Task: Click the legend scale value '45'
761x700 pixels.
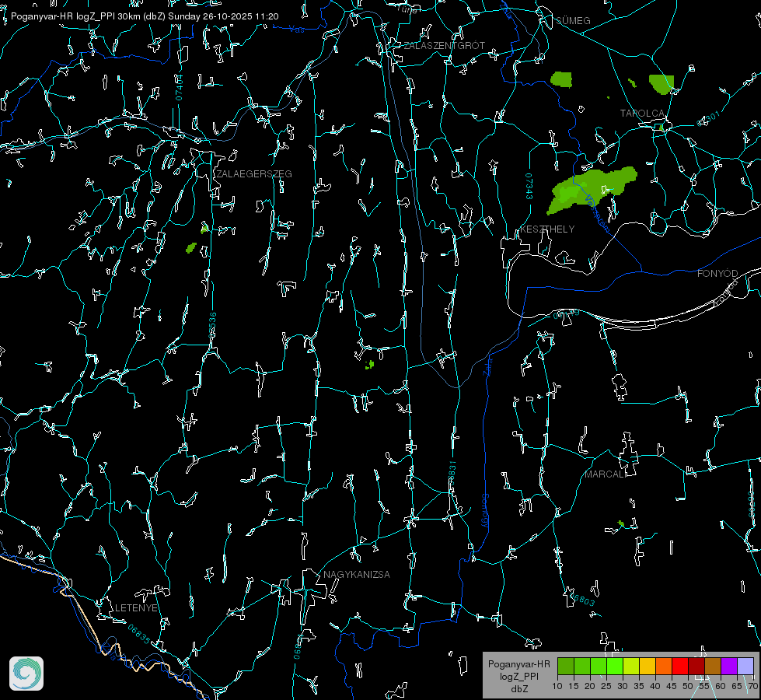Action: tap(671, 686)
